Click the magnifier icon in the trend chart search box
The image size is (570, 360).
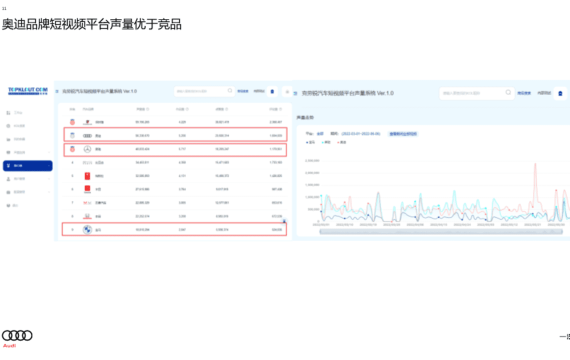(508, 92)
